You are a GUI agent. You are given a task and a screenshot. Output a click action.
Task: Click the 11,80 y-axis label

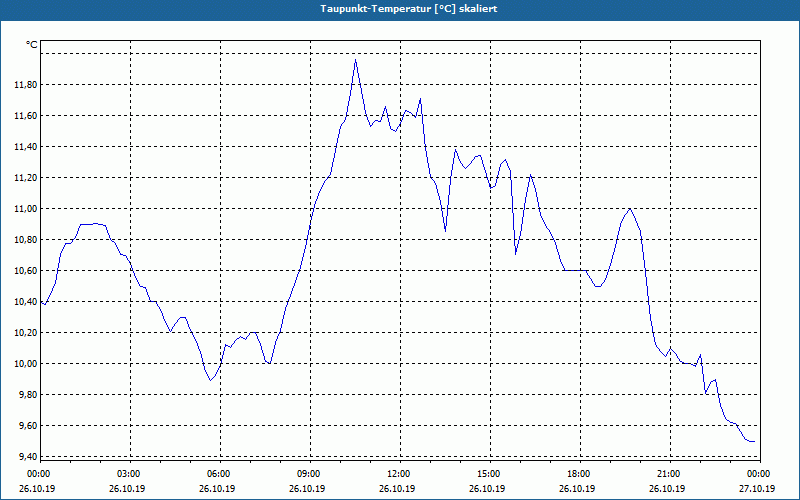point(26,85)
